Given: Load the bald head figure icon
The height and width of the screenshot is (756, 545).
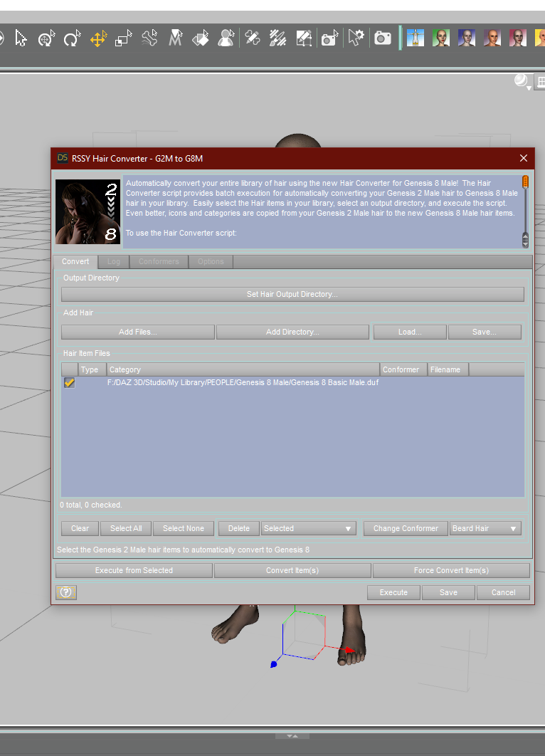Looking at the screenshot, I should pyautogui.click(x=492, y=38).
